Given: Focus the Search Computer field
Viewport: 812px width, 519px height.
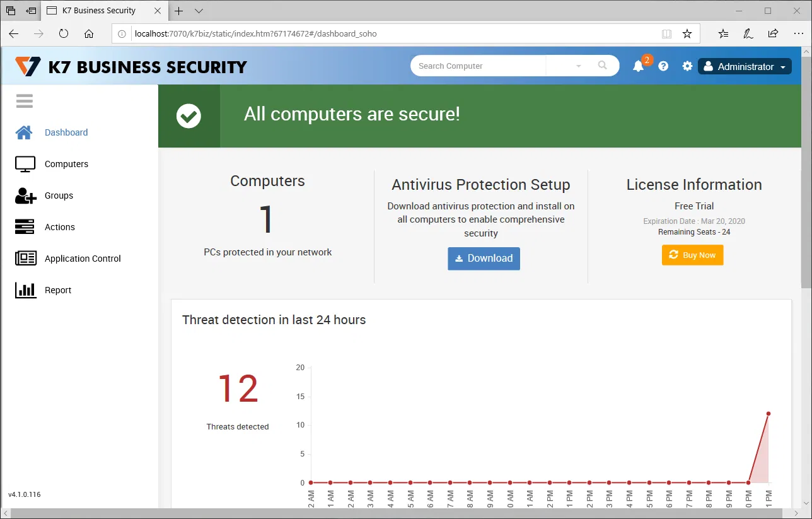Looking at the screenshot, I should tap(479, 66).
